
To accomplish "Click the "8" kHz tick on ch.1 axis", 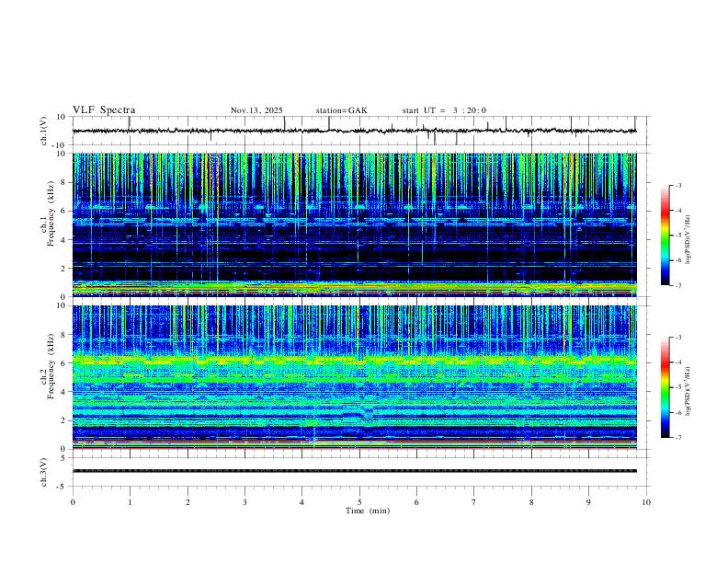I will (x=64, y=182).
